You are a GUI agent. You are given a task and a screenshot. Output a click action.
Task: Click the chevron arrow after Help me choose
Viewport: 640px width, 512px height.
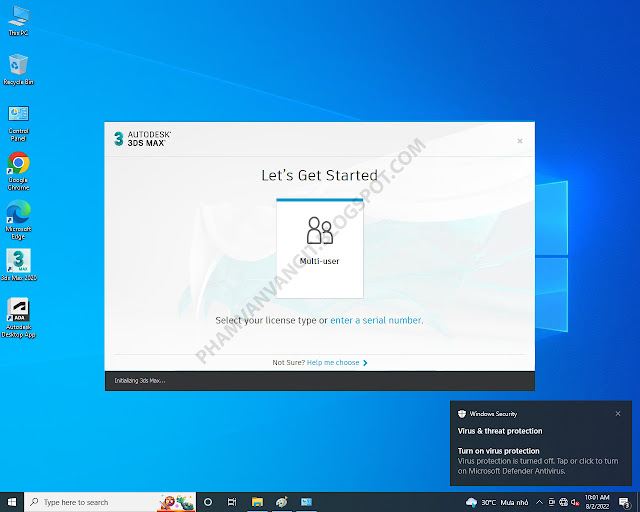[x=365, y=363]
